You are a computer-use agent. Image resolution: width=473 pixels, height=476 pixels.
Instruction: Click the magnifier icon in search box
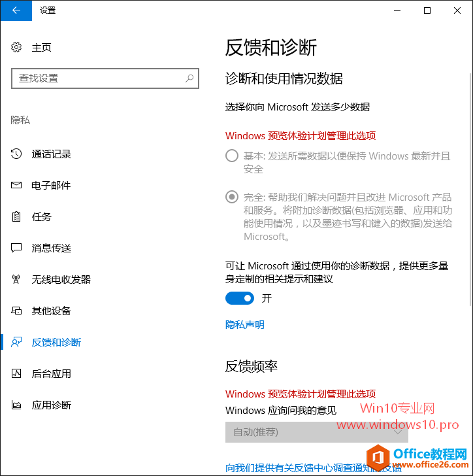(x=189, y=78)
